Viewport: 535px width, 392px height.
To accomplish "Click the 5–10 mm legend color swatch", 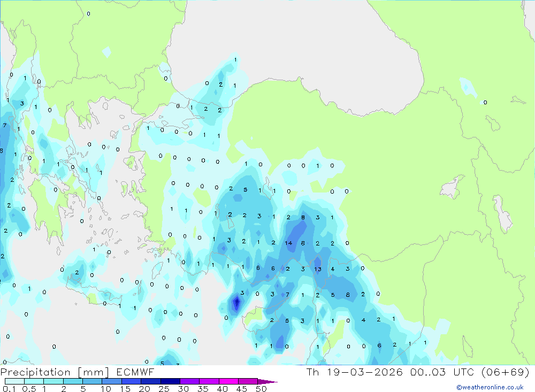I will 93,381.
